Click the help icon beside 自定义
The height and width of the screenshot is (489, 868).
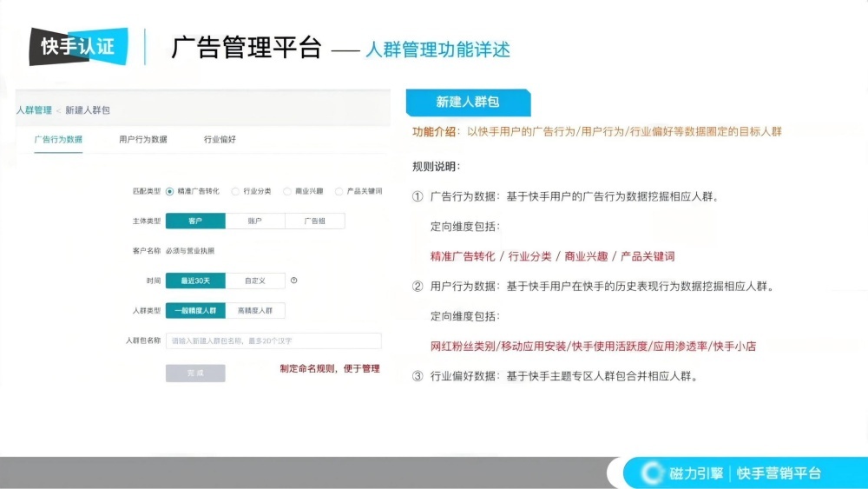[x=294, y=281]
